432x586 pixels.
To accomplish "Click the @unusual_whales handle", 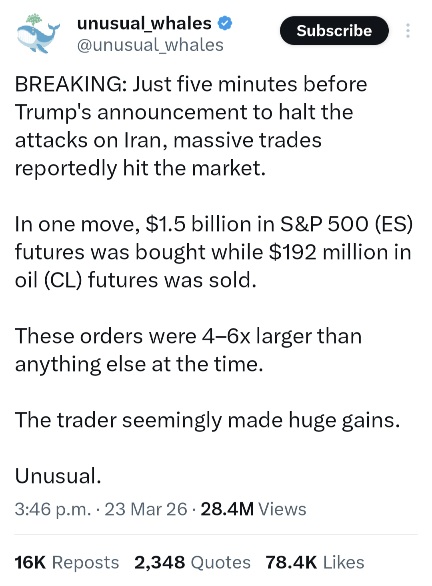I will point(150,45).
